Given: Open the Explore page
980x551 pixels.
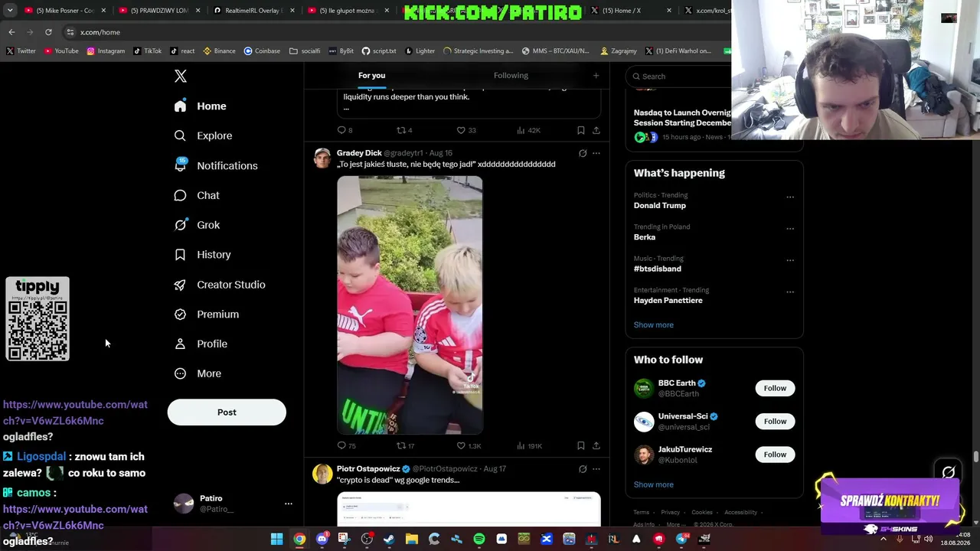Looking at the screenshot, I should [x=203, y=135].
